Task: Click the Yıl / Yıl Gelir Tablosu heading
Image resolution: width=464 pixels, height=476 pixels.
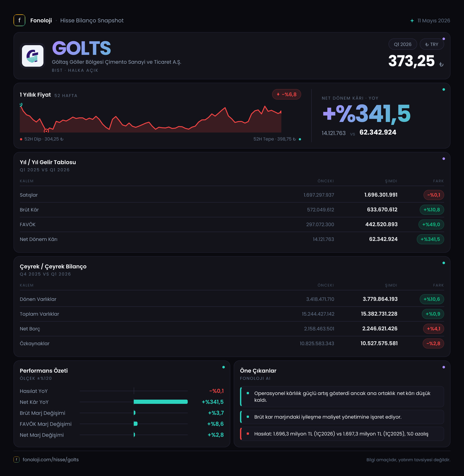Action: tap(48, 162)
